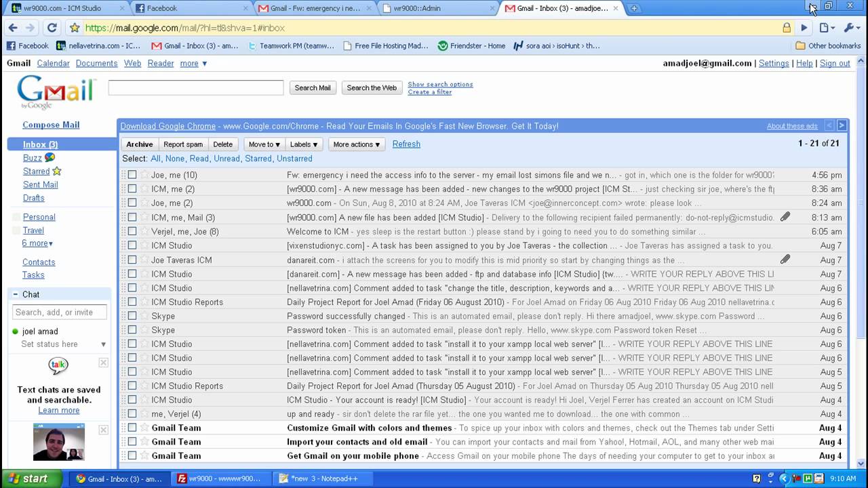Bookmark page with star icon in address bar
This screenshot has height=488, width=868.
(x=75, y=28)
